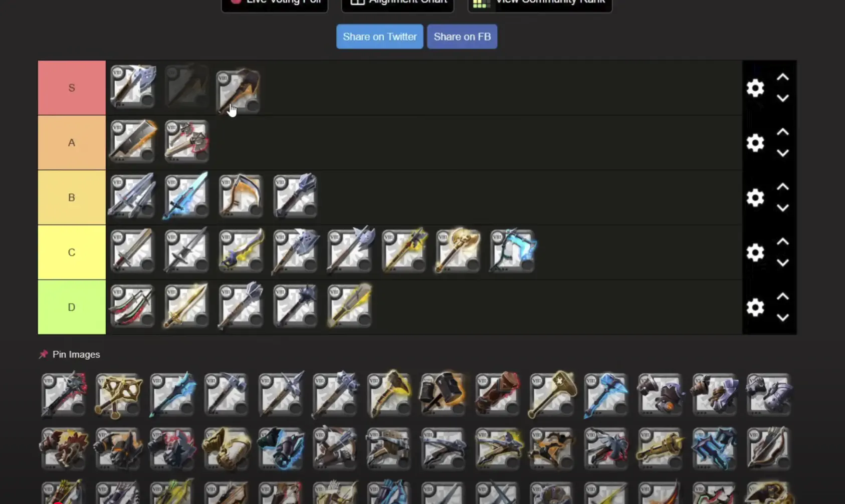Image resolution: width=845 pixels, height=504 pixels.
Task: Select the golden axe in C tier
Action: click(458, 250)
